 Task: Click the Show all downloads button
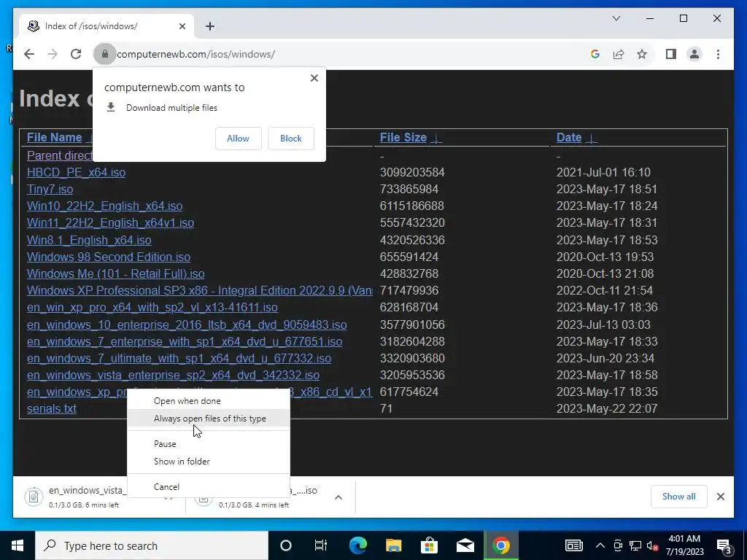tap(678, 497)
